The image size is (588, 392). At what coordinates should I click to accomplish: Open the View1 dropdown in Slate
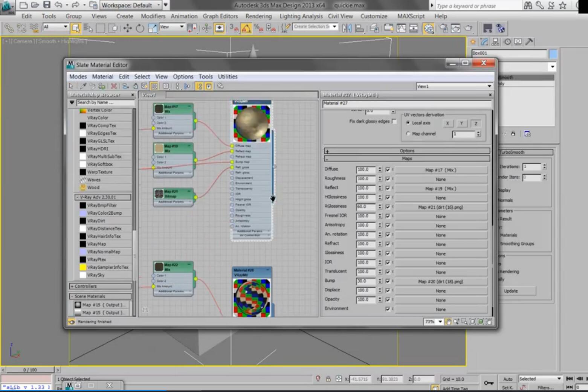pyautogui.click(x=454, y=86)
